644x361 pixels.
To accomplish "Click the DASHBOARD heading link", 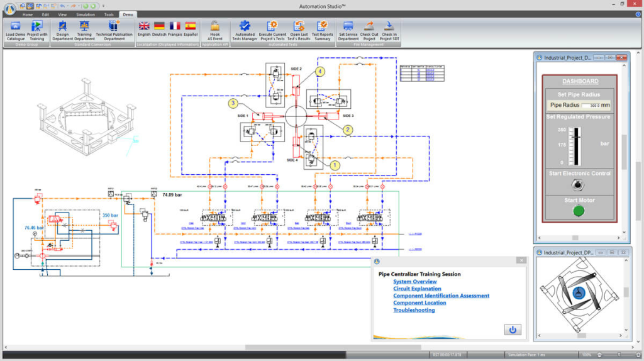I will (580, 81).
